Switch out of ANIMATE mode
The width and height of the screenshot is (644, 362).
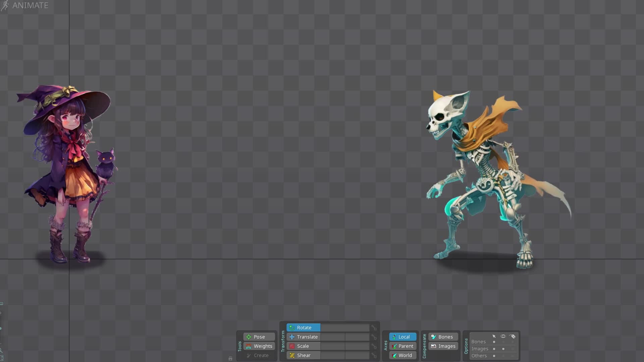[x=30, y=5]
